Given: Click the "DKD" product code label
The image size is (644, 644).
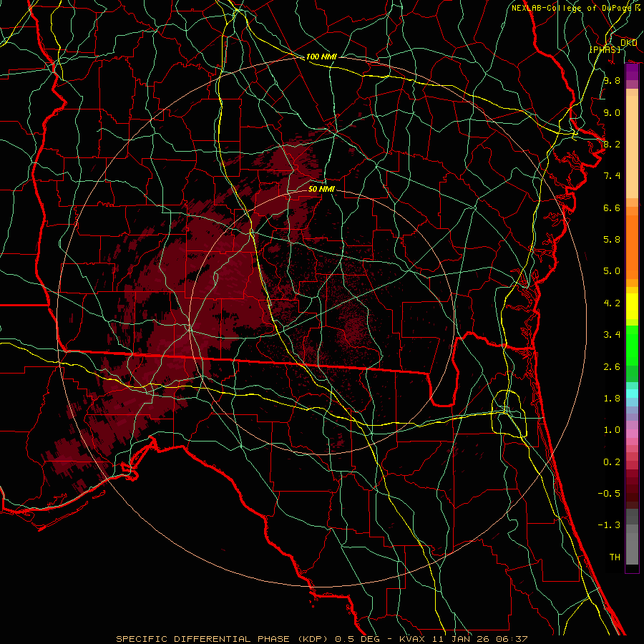Looking at the screenshot, I should [x=628, y=43].
